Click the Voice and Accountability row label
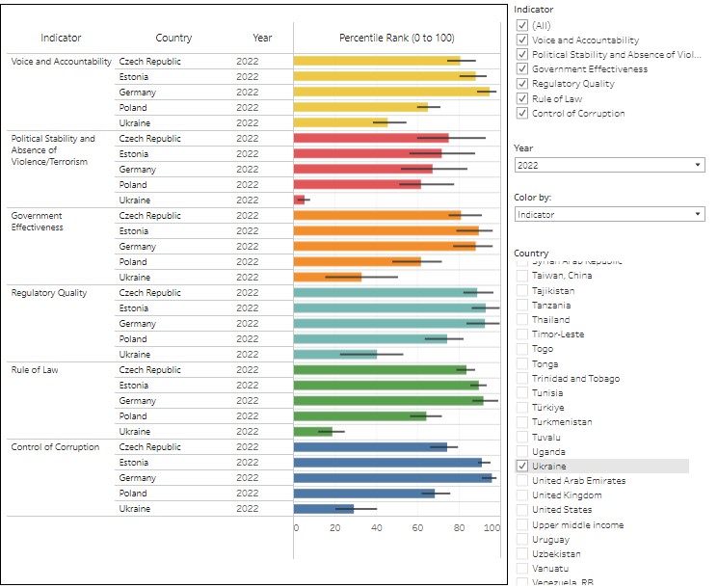Screen dimensions: 718x588 [62, 62]
